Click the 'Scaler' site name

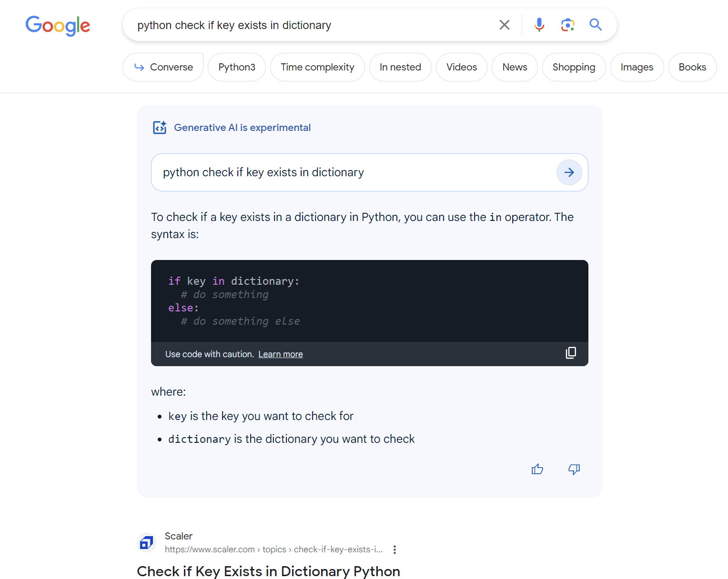[x=179, y=536]
